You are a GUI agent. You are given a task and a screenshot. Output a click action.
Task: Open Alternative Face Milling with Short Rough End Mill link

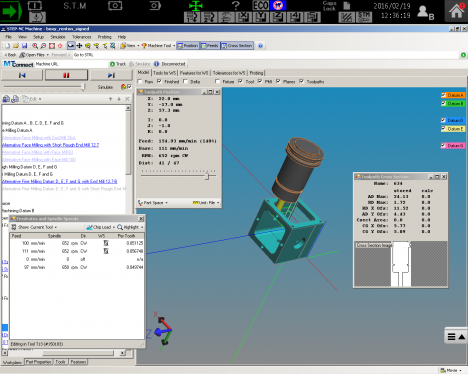point(51,145)
